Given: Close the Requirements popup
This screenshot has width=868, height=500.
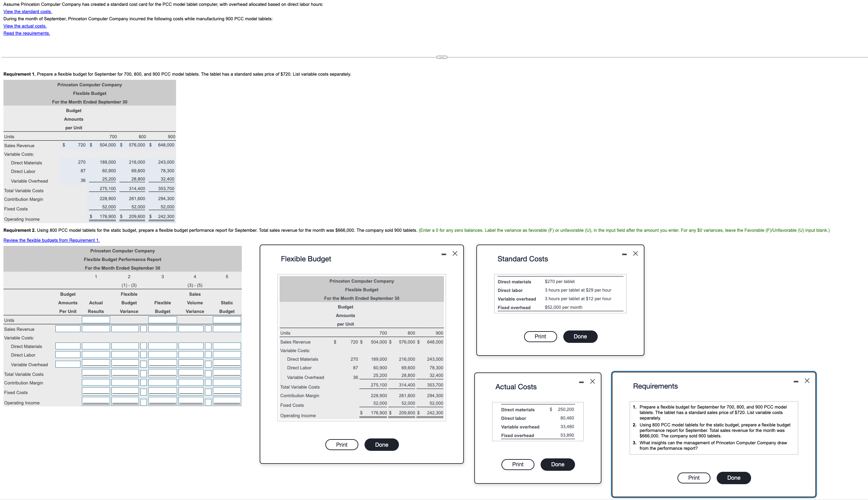Looking at the screenshot, I should [807, 381].
